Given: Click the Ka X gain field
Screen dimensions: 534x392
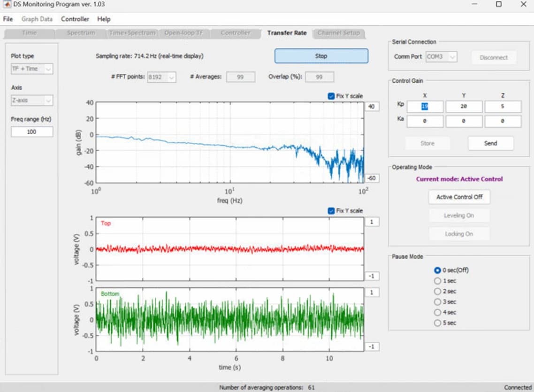Looking at the screenshot, I should [425, 121].
